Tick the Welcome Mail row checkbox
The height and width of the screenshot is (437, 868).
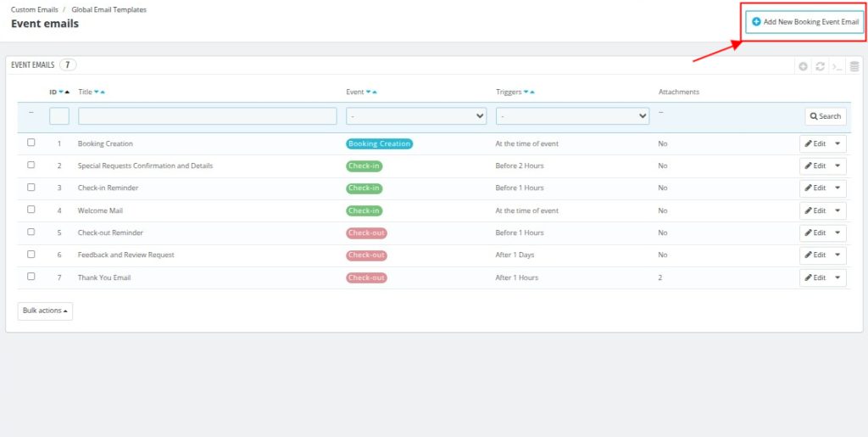[31, 210]
